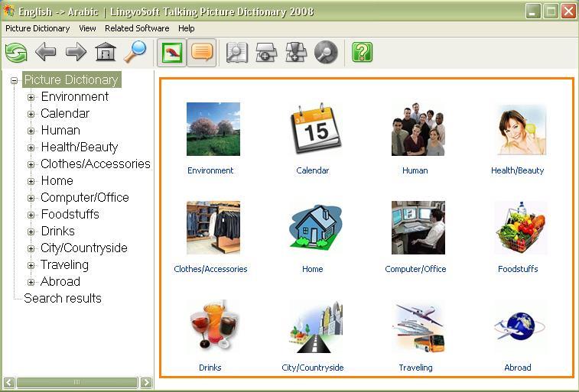Image resolution: width=579 pixels, height=392 pixels.
Task: Expand the City/Countryside tree node
Action: coord(31,249)
